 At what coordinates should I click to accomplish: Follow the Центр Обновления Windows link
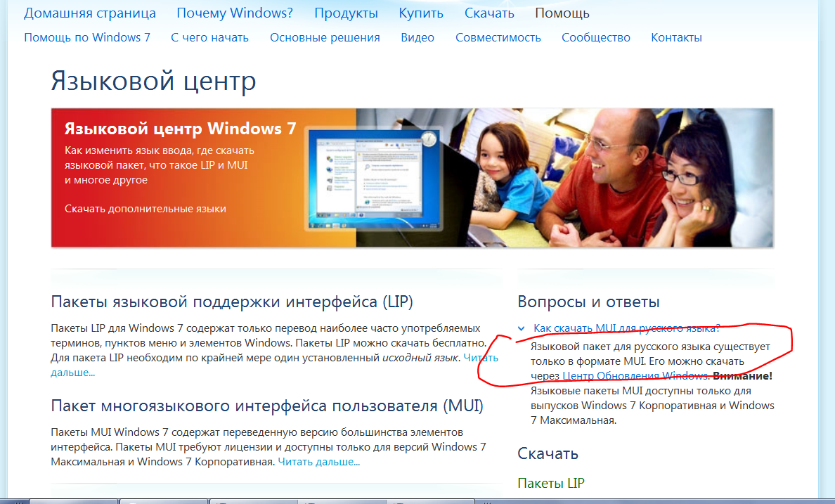tap(635, 375)
